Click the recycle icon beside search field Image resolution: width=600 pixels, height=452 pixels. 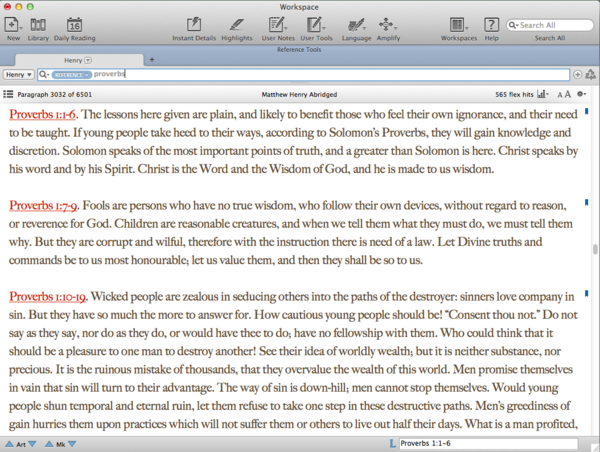(590, 74)
